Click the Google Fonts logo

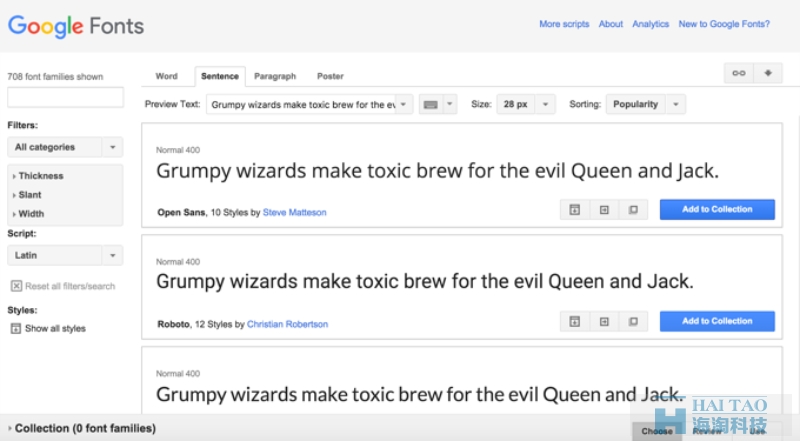click(x=76, y=26)
